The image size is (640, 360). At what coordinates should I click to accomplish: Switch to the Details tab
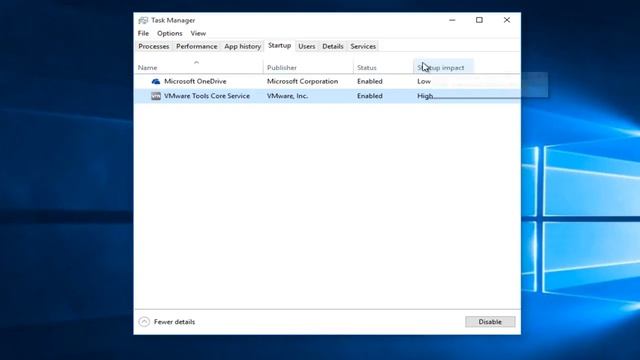[x=333, y=47]
